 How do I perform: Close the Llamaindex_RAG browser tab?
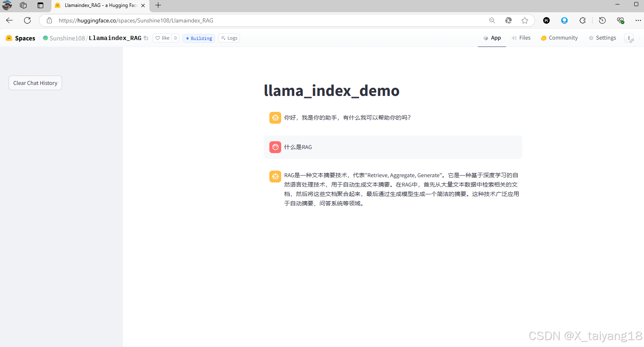coord(143,5)
